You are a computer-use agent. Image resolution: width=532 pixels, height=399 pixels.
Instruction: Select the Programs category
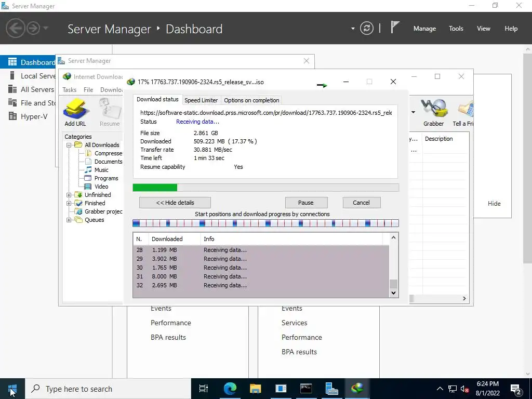(x=106, y=178)
